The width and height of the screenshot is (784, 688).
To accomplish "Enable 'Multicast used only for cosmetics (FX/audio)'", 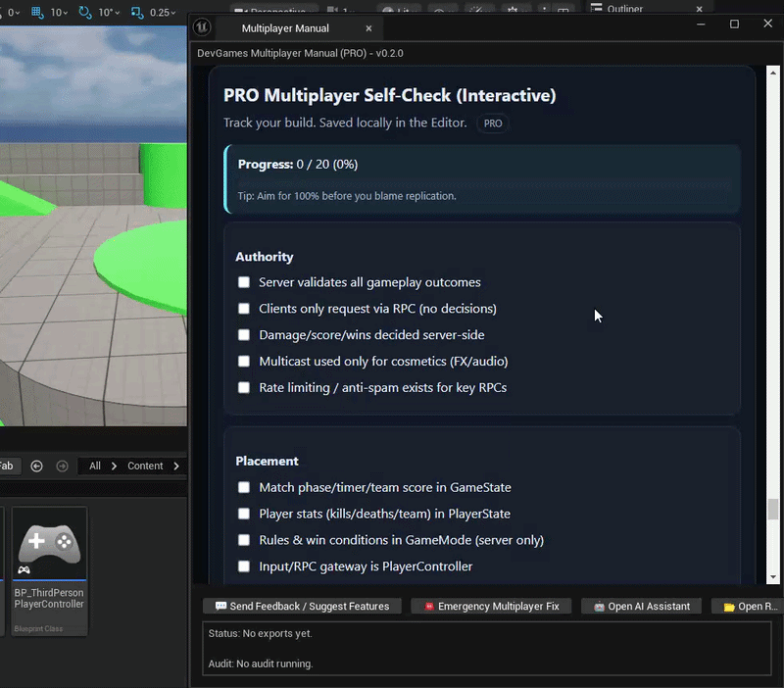I will coord(243,361).
